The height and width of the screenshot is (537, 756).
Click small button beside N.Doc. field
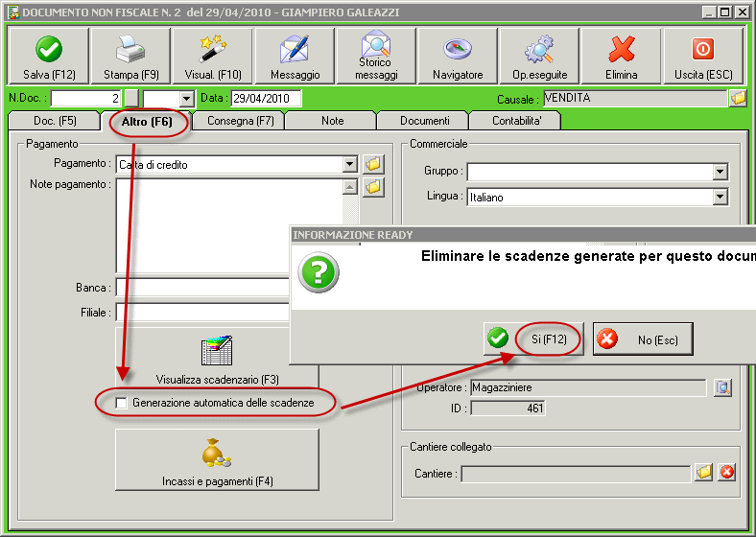(x=131, y=99)
